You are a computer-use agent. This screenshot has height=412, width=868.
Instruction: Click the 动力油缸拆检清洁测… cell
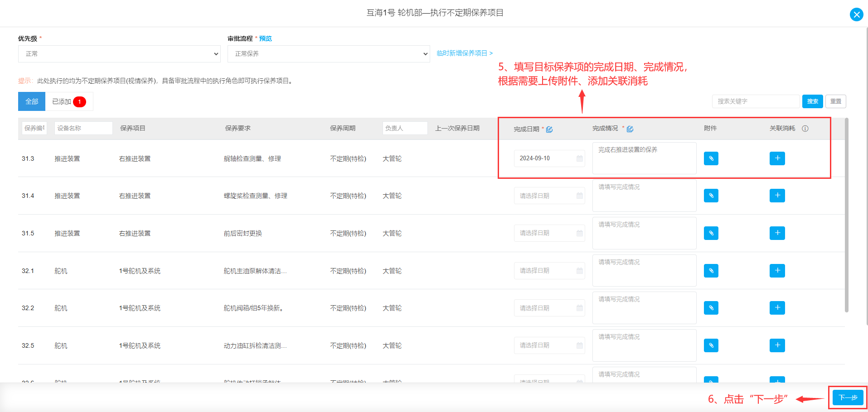(x=255, y=345)
